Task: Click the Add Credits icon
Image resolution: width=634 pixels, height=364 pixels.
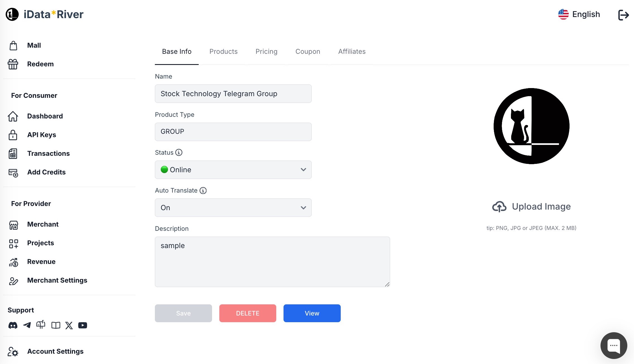Action: pyautogui.click(x=13, y=172)
